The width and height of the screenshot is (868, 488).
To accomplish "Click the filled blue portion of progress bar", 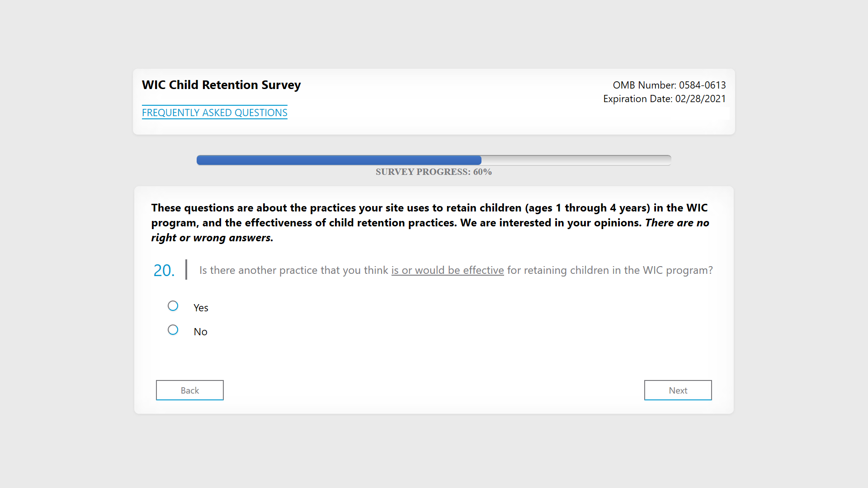I will 339,160.
